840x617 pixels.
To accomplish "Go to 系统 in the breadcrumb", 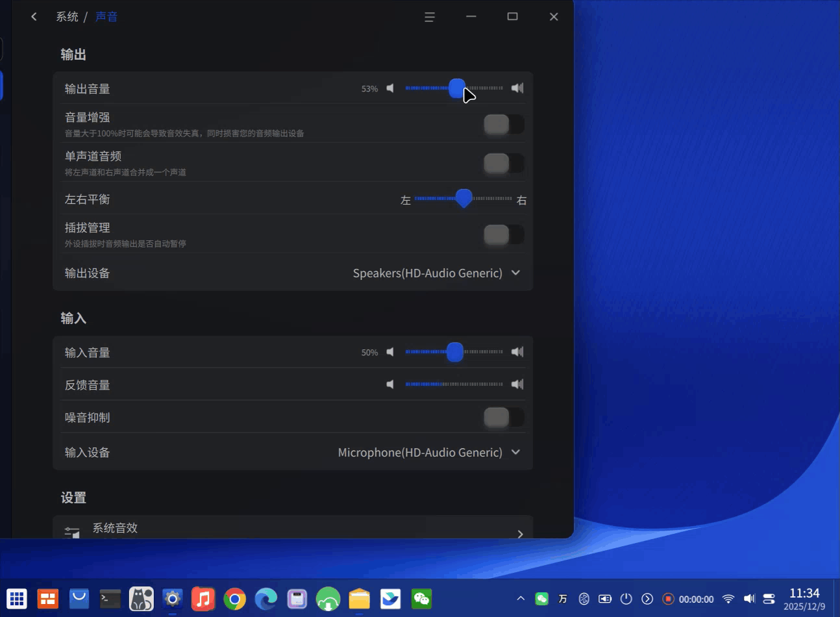I will coord(67,17).
